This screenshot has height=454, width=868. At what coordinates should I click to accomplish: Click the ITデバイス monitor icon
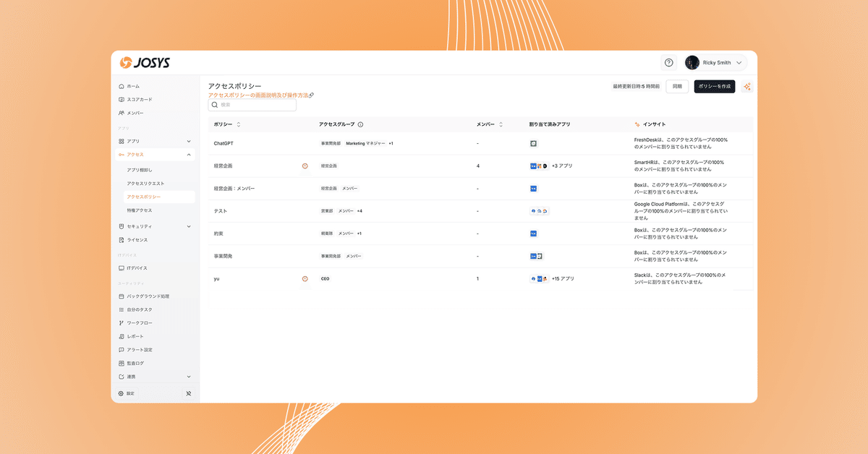(122, 268)
